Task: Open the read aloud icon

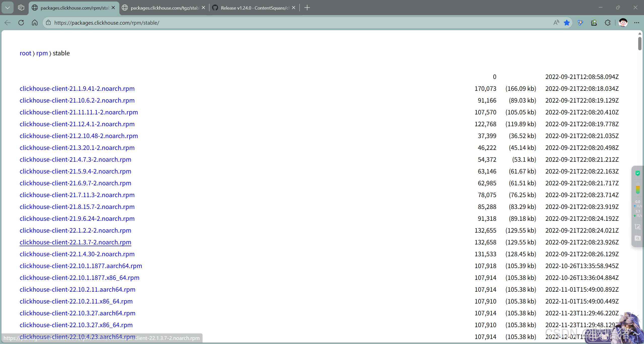Action: (x=556, y=23)
